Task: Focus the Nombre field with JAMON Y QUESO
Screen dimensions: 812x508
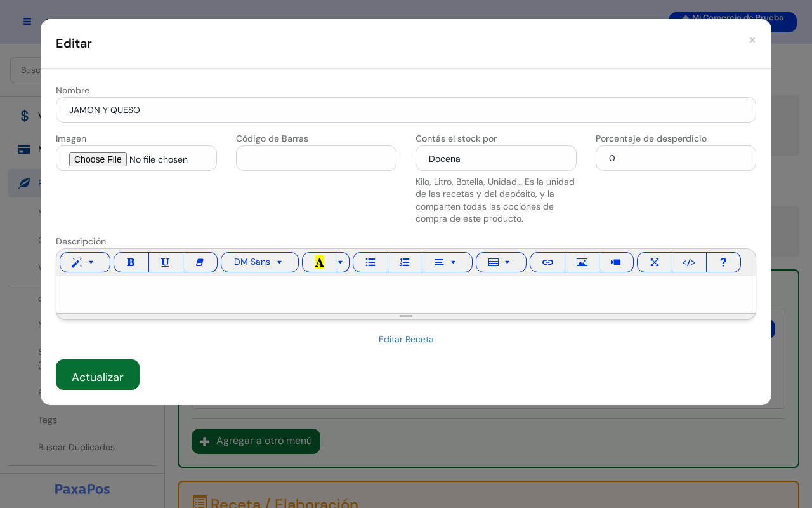Action: click(x=406, y=110)
